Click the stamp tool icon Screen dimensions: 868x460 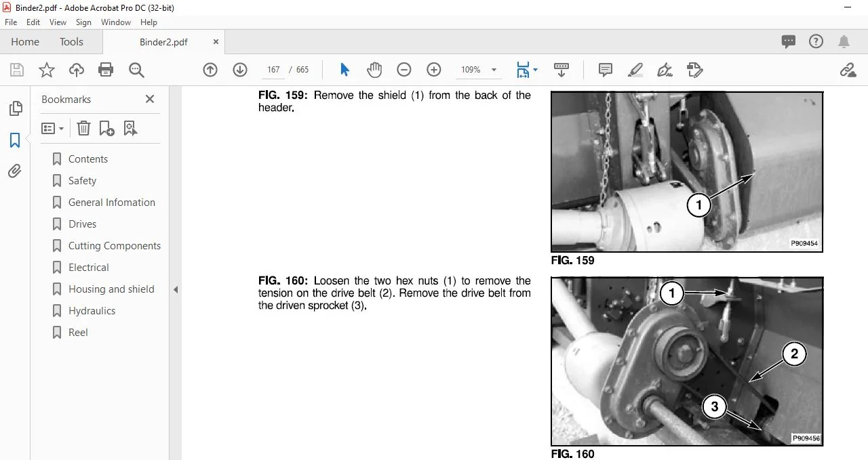coord(694,70)
